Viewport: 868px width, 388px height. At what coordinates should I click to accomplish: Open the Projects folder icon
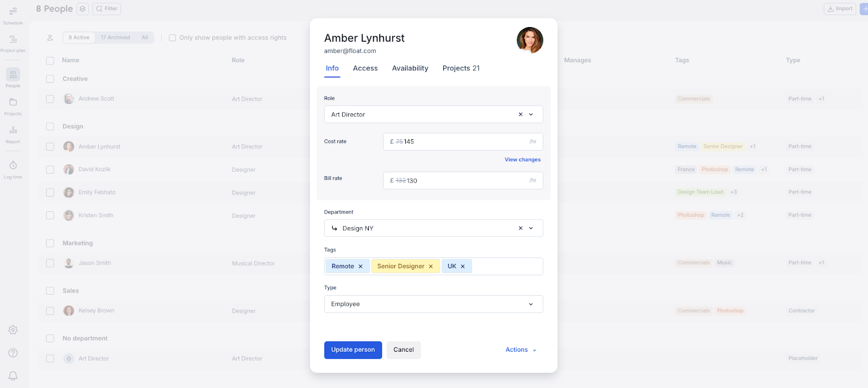[x=13, y=102]
